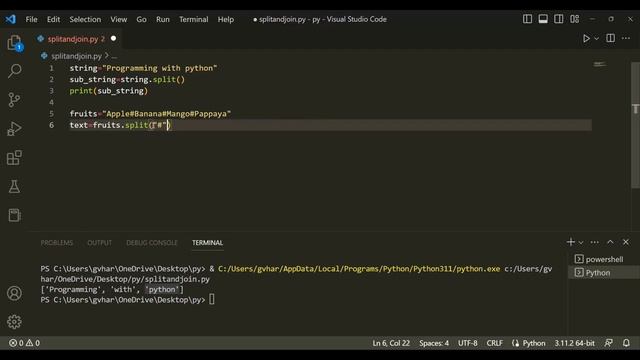Select interpreter 3.11.2 64-bit
640x360 pixels.
[x=574, y=343]
